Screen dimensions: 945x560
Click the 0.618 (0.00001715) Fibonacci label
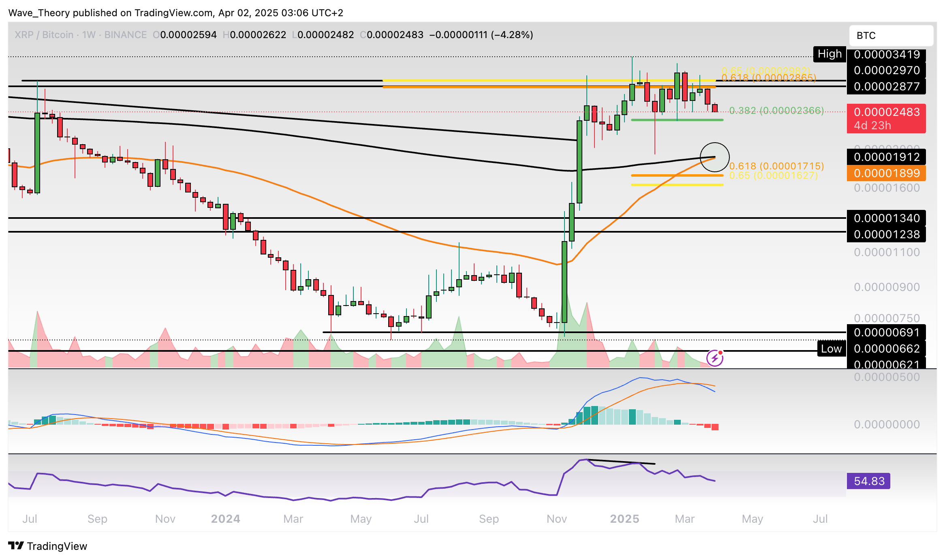click(x=776, y=166)
